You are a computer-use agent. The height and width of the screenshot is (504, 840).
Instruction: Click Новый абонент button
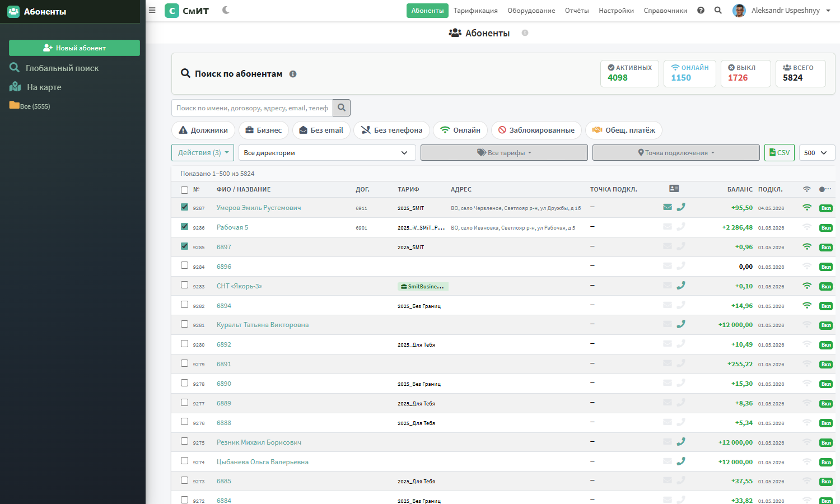coord(74,48)
